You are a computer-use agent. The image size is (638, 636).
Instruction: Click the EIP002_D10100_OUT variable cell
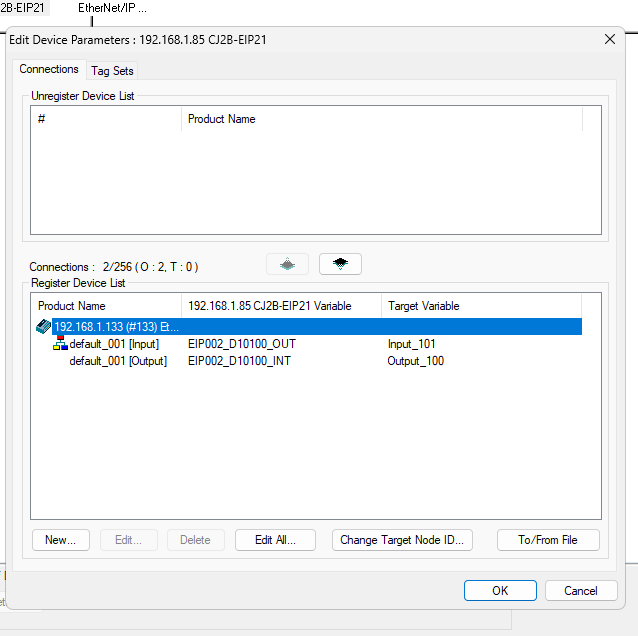click(242, 344)
